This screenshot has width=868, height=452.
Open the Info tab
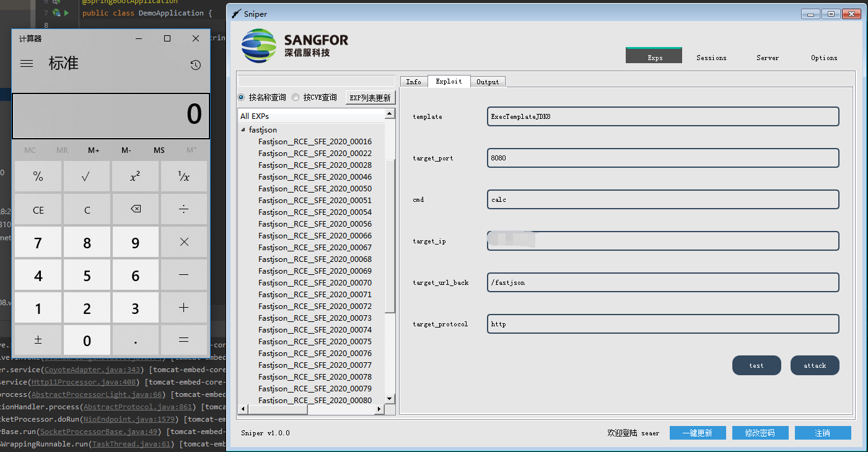(x=414, y=82)
